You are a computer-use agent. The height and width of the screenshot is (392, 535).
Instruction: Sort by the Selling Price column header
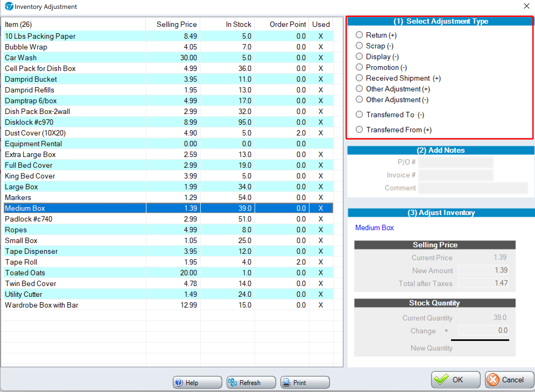point(173,24)
